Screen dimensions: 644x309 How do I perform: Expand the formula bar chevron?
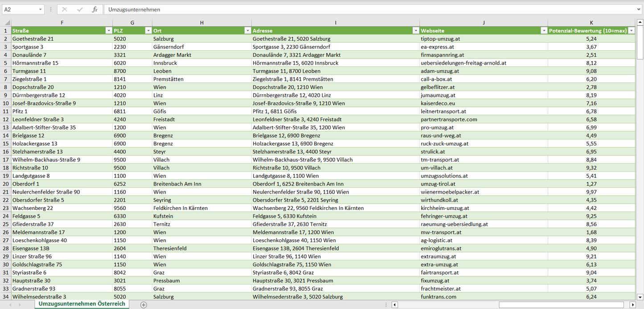coord(639,9)
